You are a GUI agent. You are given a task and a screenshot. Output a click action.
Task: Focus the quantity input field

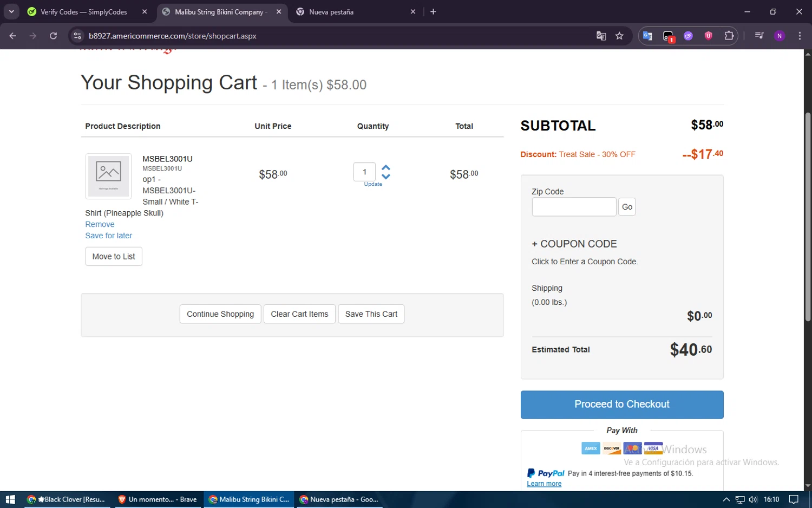[364, 172]
